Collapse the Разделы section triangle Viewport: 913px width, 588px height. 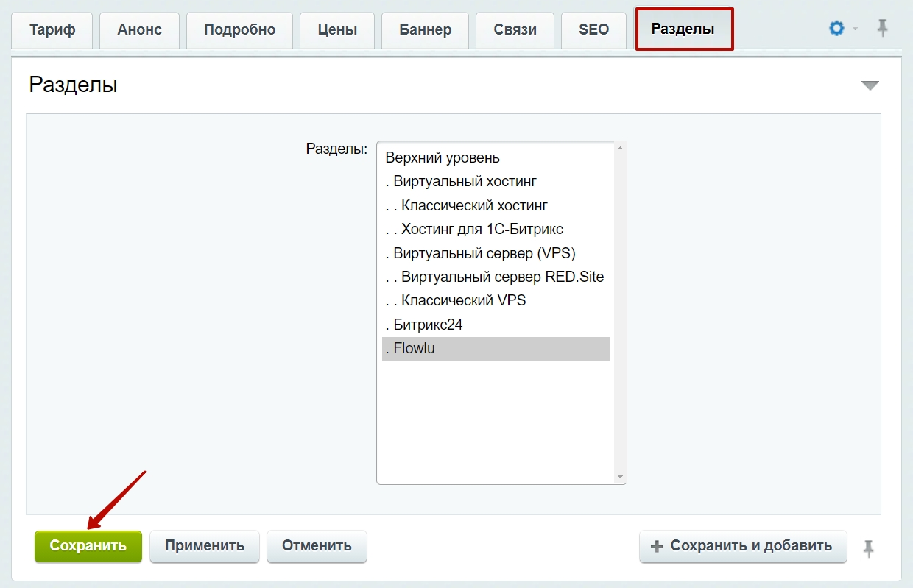coord(870,85)
